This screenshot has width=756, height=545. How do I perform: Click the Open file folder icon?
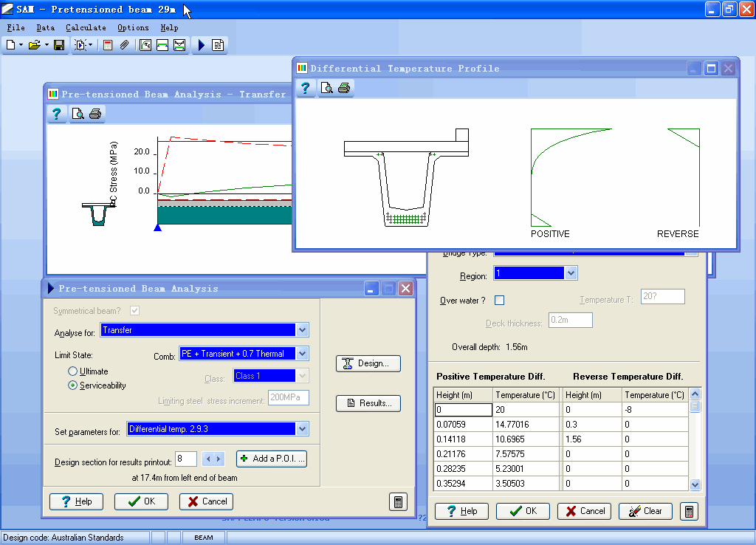click(x=34, y=45)
